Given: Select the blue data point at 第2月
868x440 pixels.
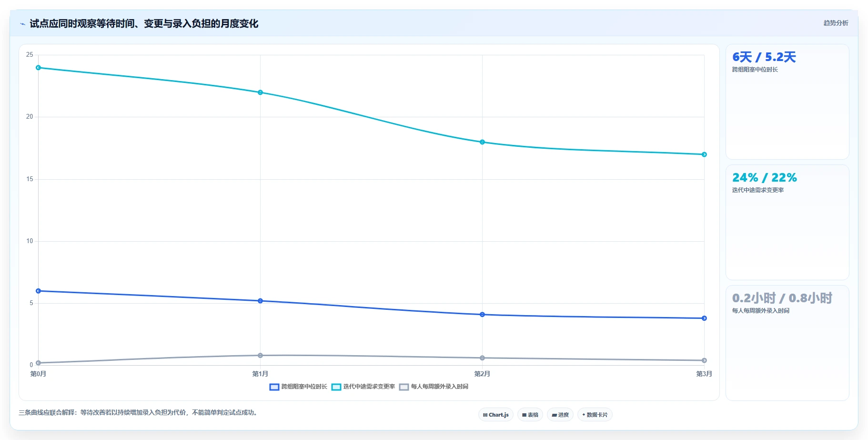Looking at the screenshot, I should [482, 315].
